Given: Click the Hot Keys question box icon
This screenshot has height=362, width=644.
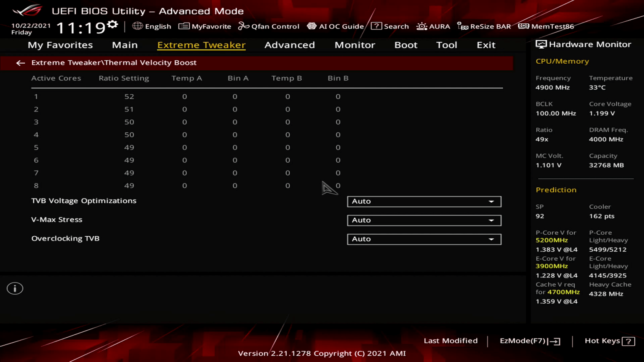Looking at the screenshot, I should [628, 341].
